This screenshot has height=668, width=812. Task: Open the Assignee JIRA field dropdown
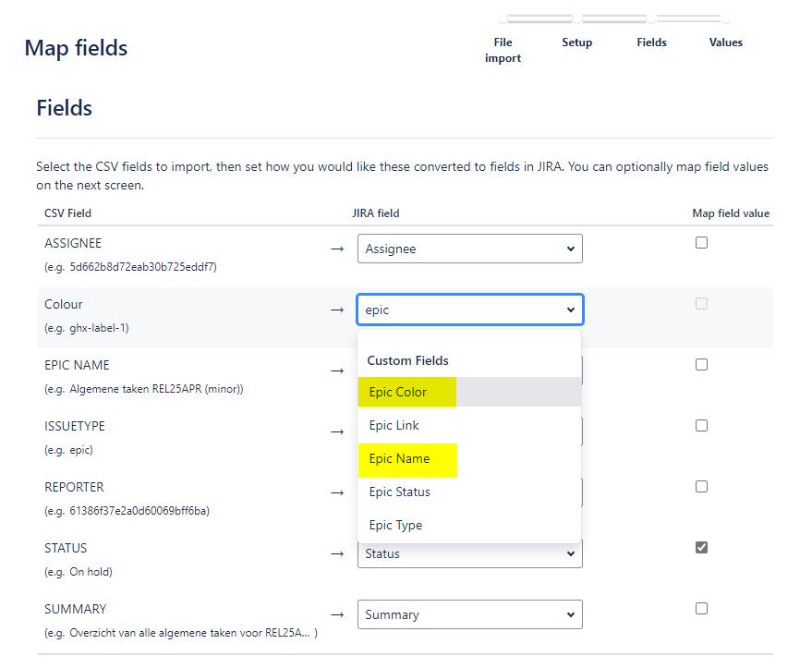coord(469,249)
